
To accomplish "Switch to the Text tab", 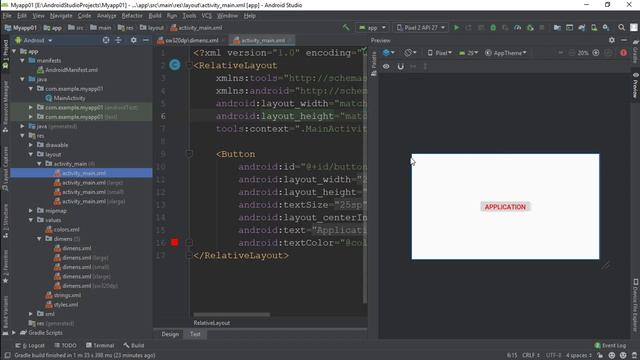I will tap(195, 334).
